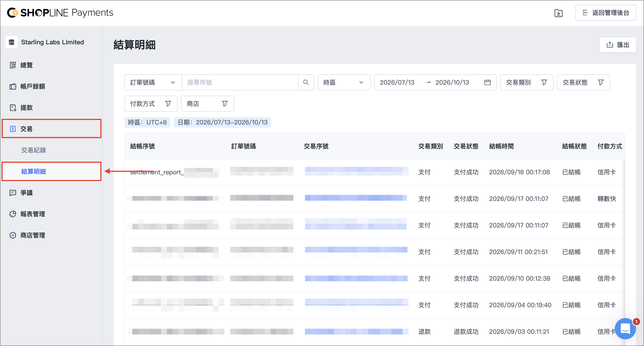Click the 時區：UTC+8 filter tag
The height and width of the screenshot is (346, 644).
pyautogui.click(x=147, y=122)
